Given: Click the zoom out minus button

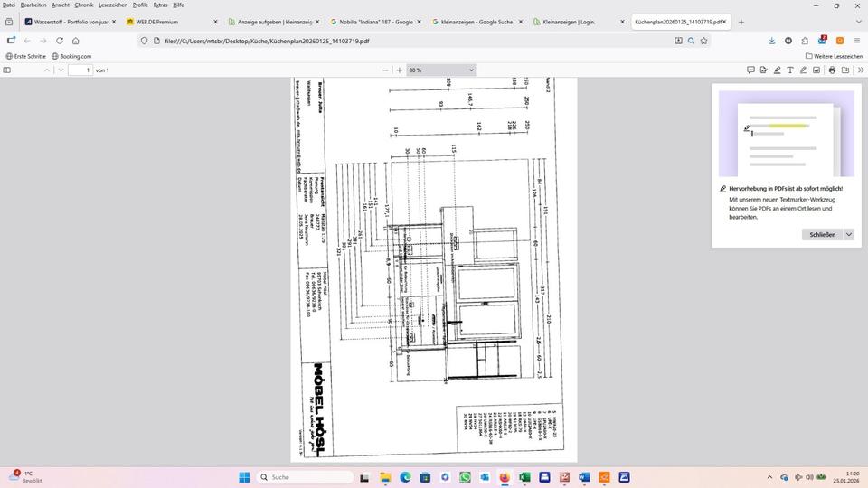Looking at the screenshot, I should click(x=386, y=70).
